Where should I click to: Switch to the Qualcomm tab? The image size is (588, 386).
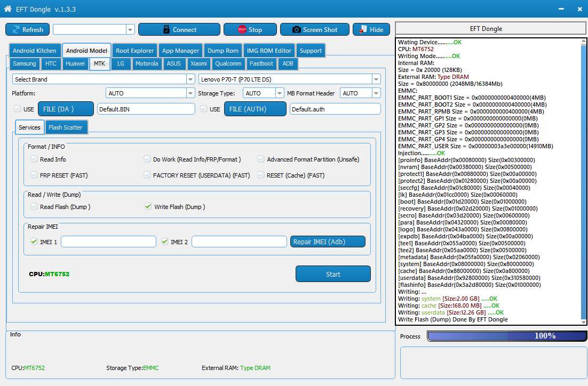228,63
